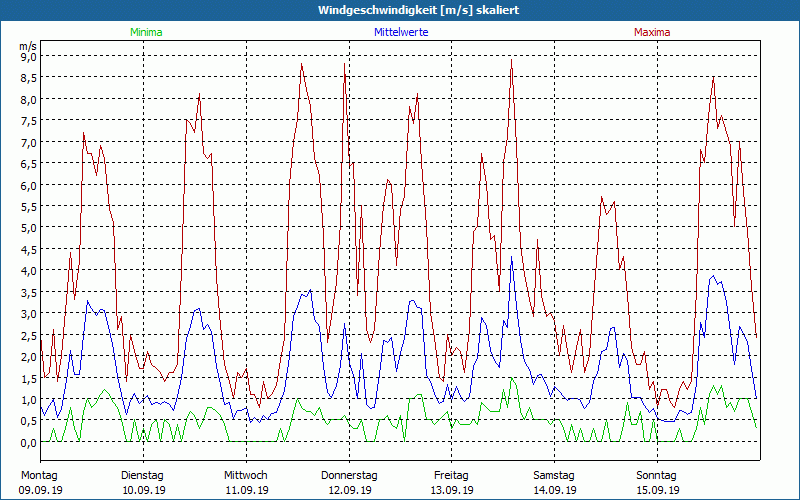Image resolution: width=800 pixels, height=500 pixels.
Task: Click the 'Freitag' day label
Action: click(x=452, y=476)
